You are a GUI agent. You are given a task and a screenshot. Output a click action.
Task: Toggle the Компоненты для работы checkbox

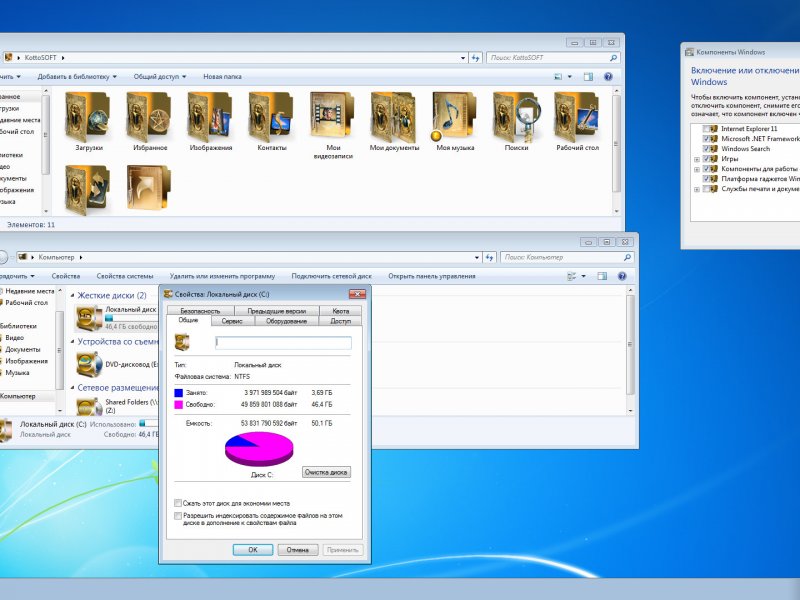(707, 169)
